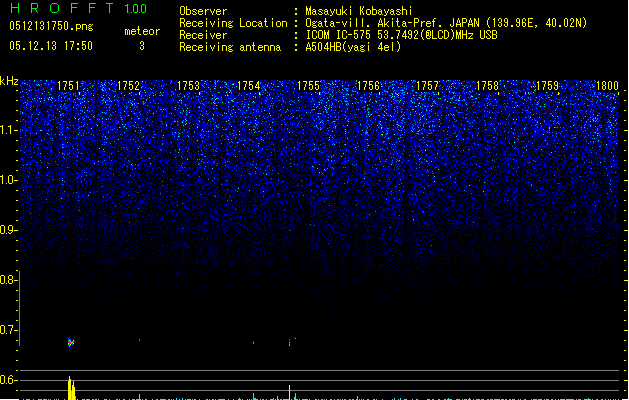The width and height of the screenshot is (629, 400).
Task: Click the 0.6 kHz axis label
Action: point(8,380)
